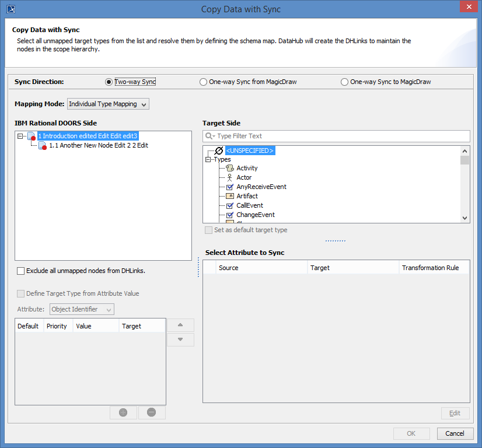Open the Attribute Object Identifier dropdown
The height and width of the screenshot is (448, 482).
(82, 309)
